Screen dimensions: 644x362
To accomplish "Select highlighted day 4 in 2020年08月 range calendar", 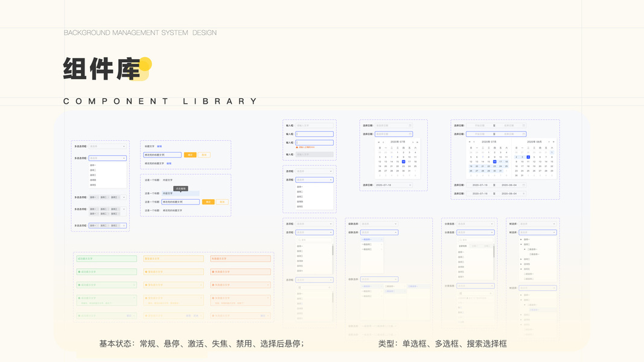I will [528, 157].
